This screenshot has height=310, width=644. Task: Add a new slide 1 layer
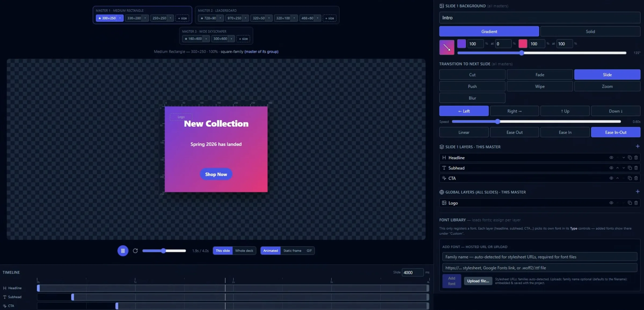coord(638,146)
